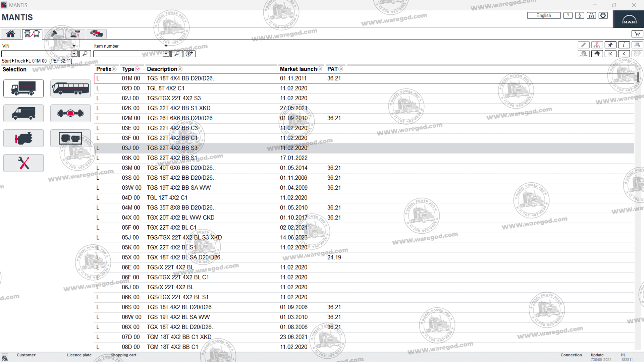Open the tools wrench selection icon
The height and width of the screenshot is (362, 644).
point(23,163)
